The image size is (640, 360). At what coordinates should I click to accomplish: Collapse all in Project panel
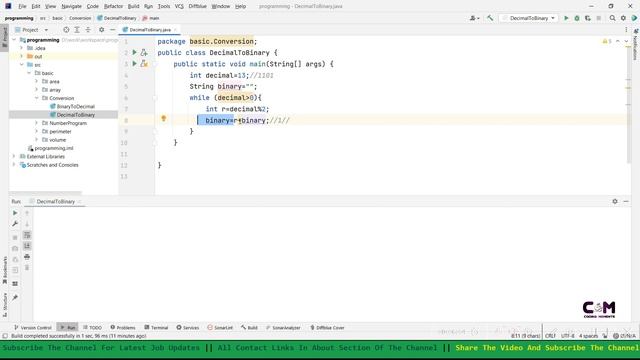click(88, 30)
